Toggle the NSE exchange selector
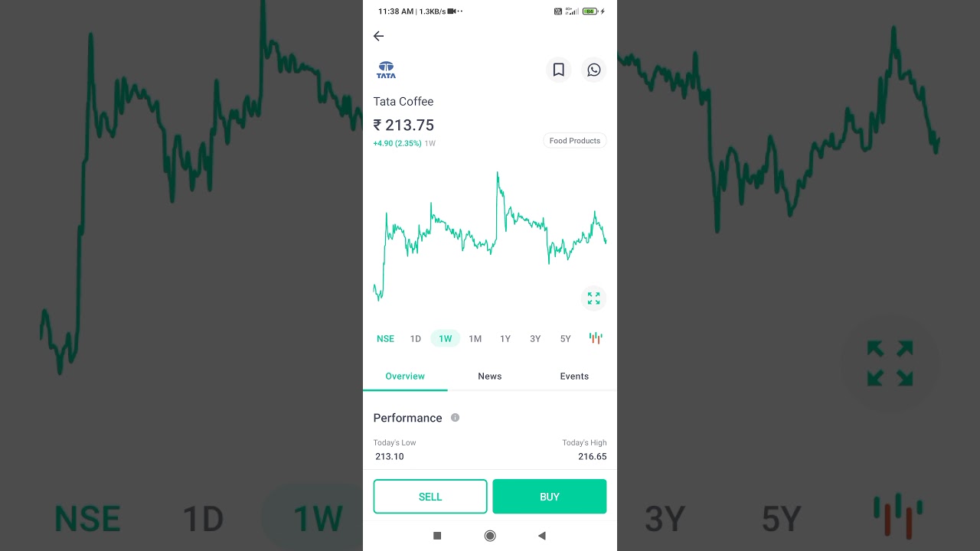The height and width of the screenshot is (551, 980). (385, 338)
